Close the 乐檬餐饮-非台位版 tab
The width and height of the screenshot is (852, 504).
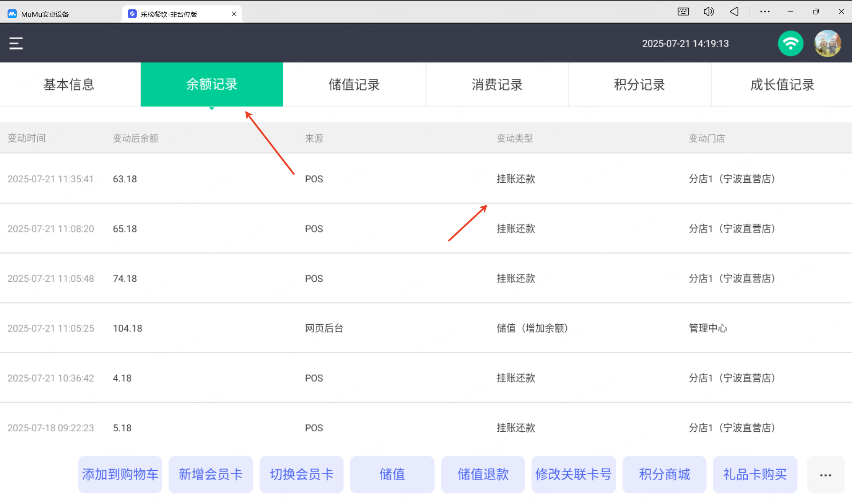click(234, 14)
